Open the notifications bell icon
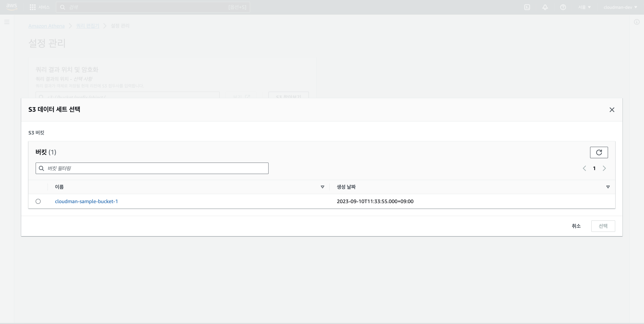The width and height of the screenshot is (644, 324). 545,7
